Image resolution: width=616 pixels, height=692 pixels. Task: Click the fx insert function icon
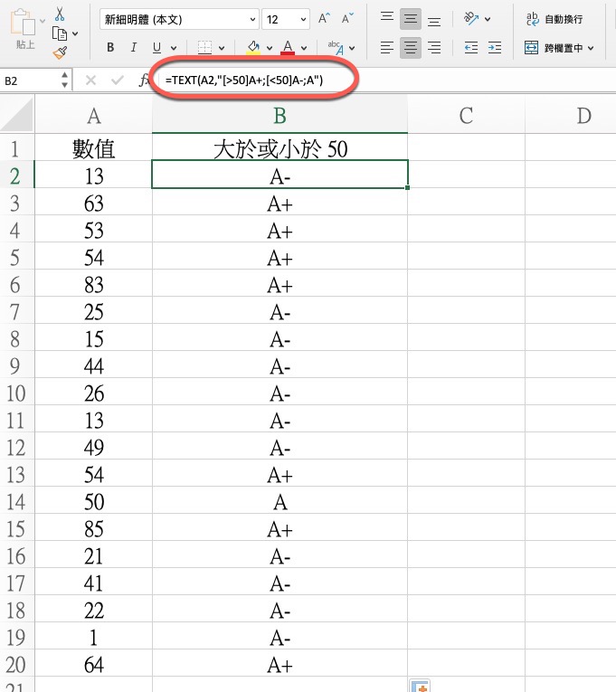tap(144, 81)
